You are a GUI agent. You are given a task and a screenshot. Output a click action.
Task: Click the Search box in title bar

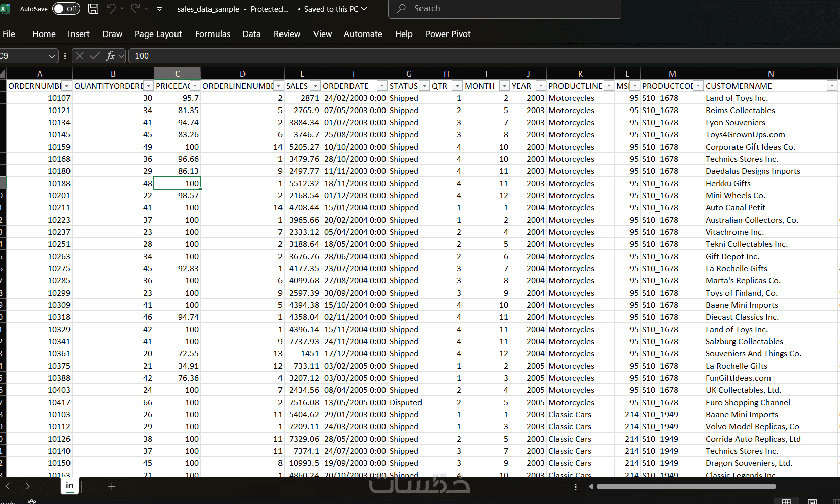click(x=504, y=9)
